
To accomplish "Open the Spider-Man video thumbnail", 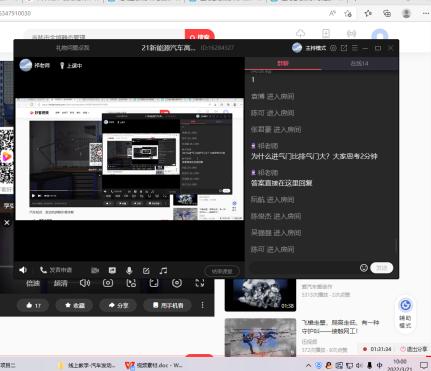I will tap(260, 337).
